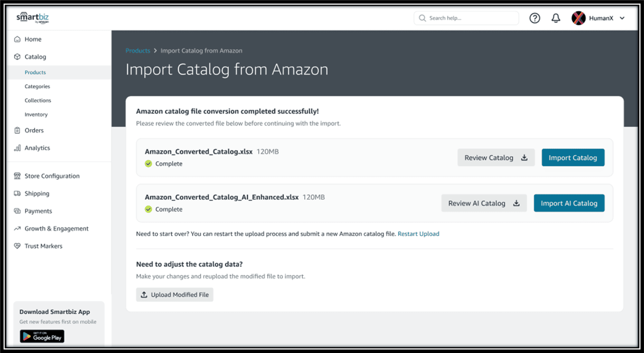
Task: Click the Review Catalog download button
Action: [496, 158]
